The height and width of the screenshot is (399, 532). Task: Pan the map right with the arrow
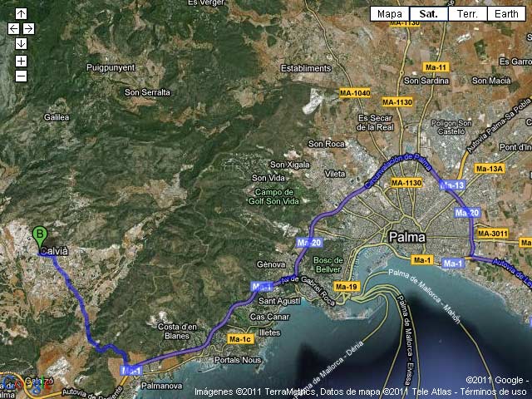[28, 29]
